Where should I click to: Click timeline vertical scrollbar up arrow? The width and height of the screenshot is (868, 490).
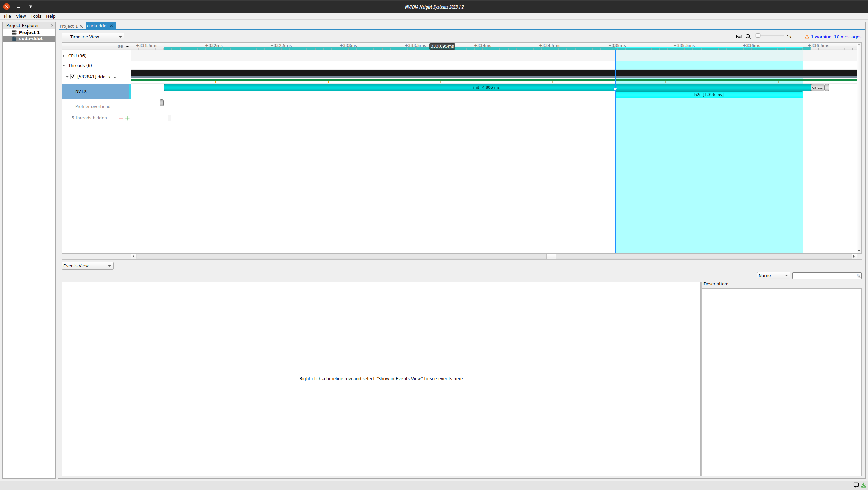pyautogui.click(x=859, y=45)
